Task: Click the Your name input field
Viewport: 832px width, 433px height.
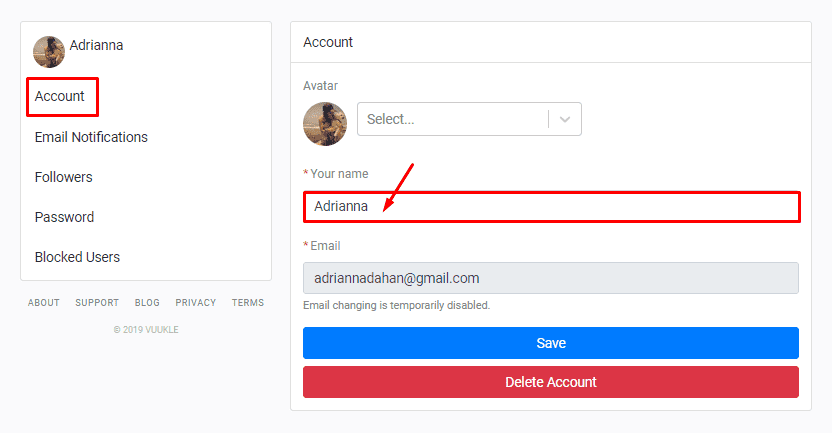Action: click(550, 207)
